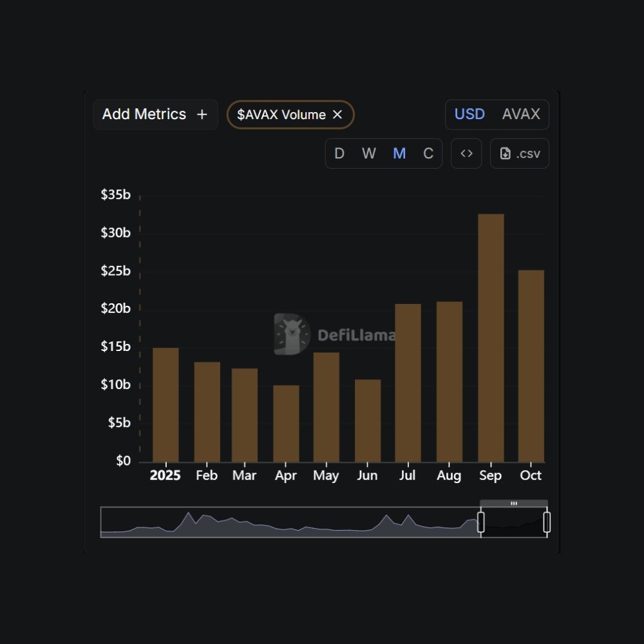Click left handle of timeline range
This screenshot has width=644, height=644.
(x=481, y=522)
